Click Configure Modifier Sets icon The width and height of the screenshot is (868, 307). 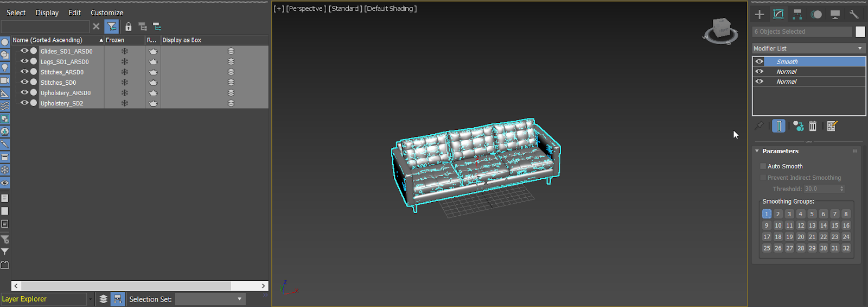pyautogui.click(x=832, y=126)
